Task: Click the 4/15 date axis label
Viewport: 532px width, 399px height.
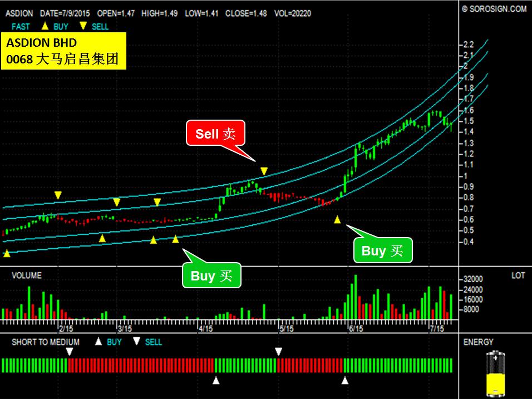Action: click(x=205, y=328)
